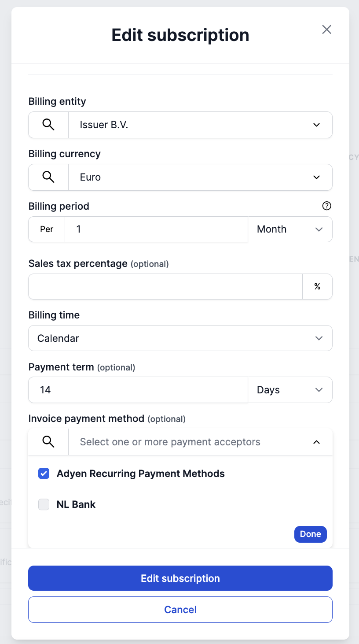Close the Edit subscription dialog
This screenshot has width=359, height=644.
(326, 30)
